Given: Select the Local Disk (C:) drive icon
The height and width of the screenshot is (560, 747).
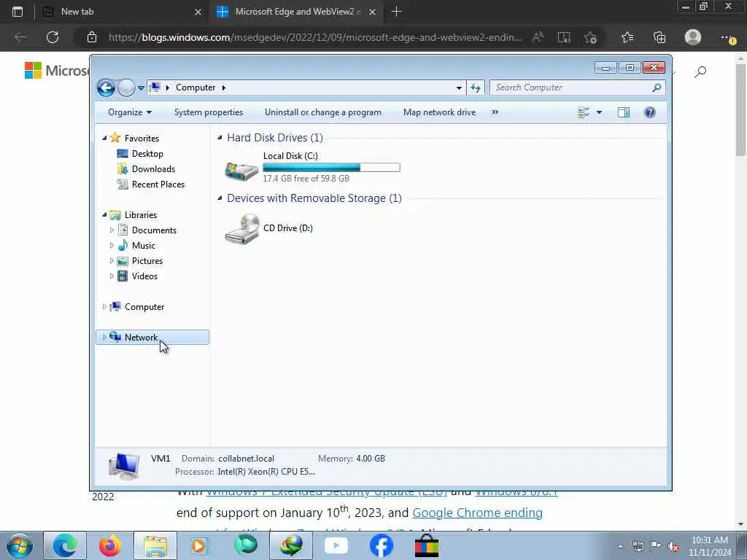Looking at the screenshot, I should click(x=241, y=170).
